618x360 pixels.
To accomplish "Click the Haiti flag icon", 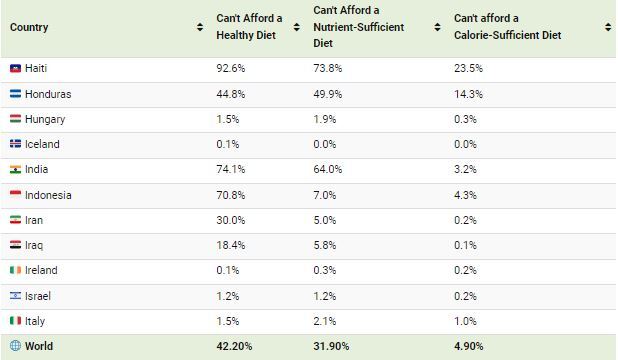I will pyautogui.click(x=15, y=68).
